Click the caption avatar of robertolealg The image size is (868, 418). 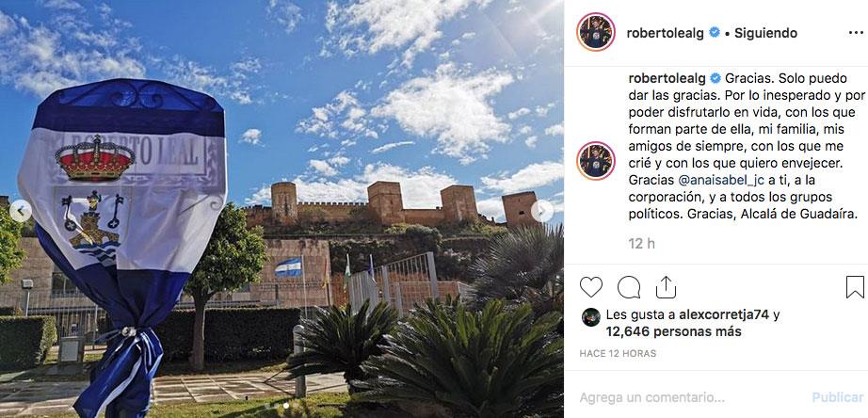tap(596, 161)
